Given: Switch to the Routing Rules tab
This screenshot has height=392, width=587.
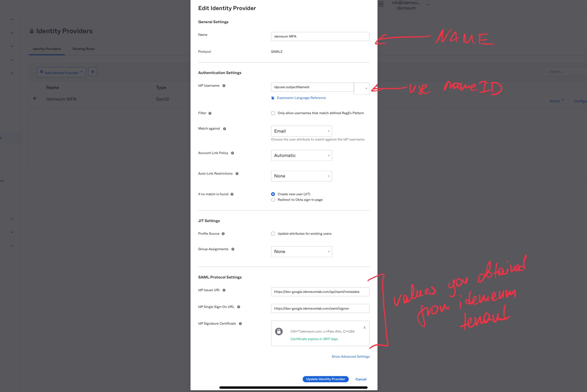Looking at the screenshot, I should tap(84, 49).
